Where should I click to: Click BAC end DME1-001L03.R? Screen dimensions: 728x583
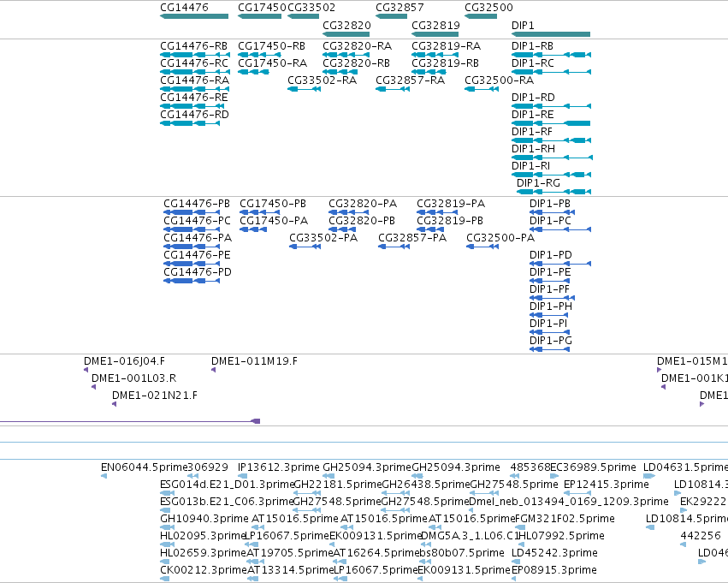pos(133,378)
